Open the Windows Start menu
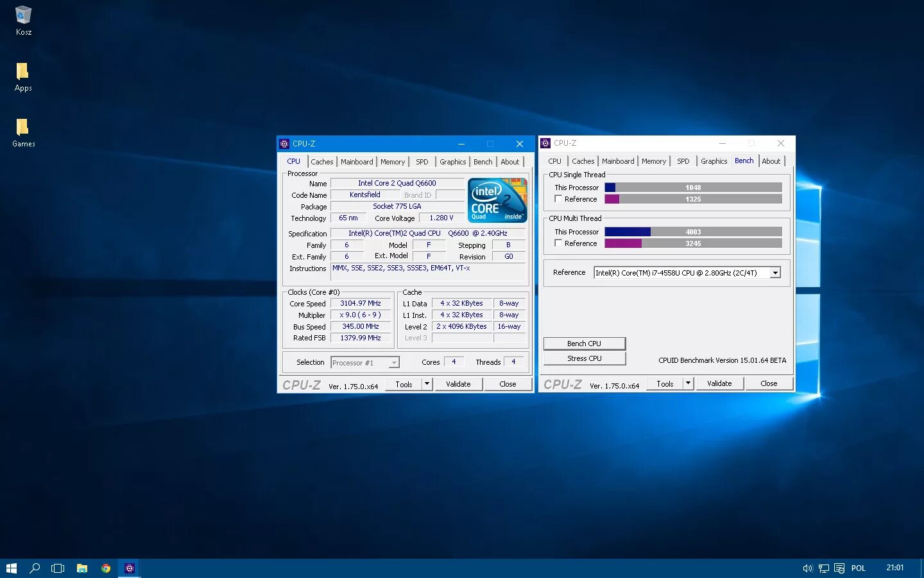The width and height of the screenshot is (924, 578). (x=11, y=568)
